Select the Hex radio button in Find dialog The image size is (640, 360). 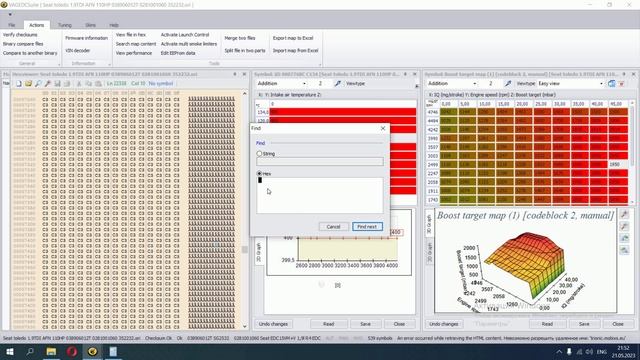pos(259,173)
